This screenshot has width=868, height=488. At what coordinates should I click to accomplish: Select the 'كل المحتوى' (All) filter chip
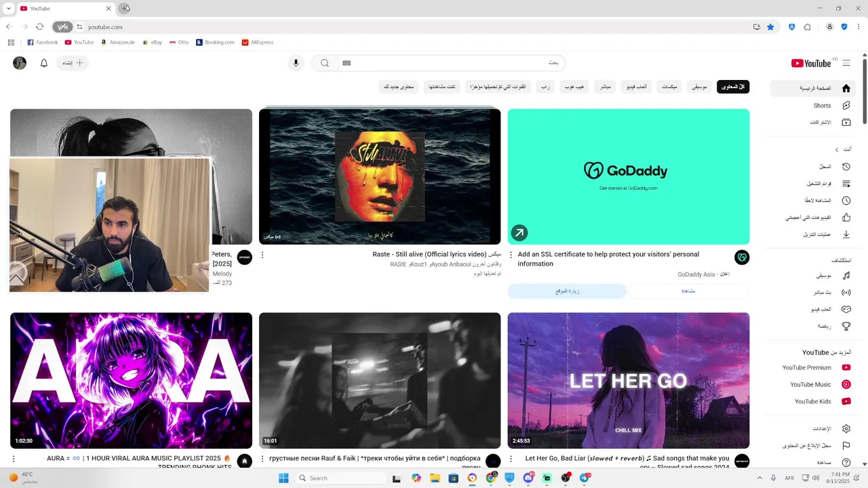733,87
